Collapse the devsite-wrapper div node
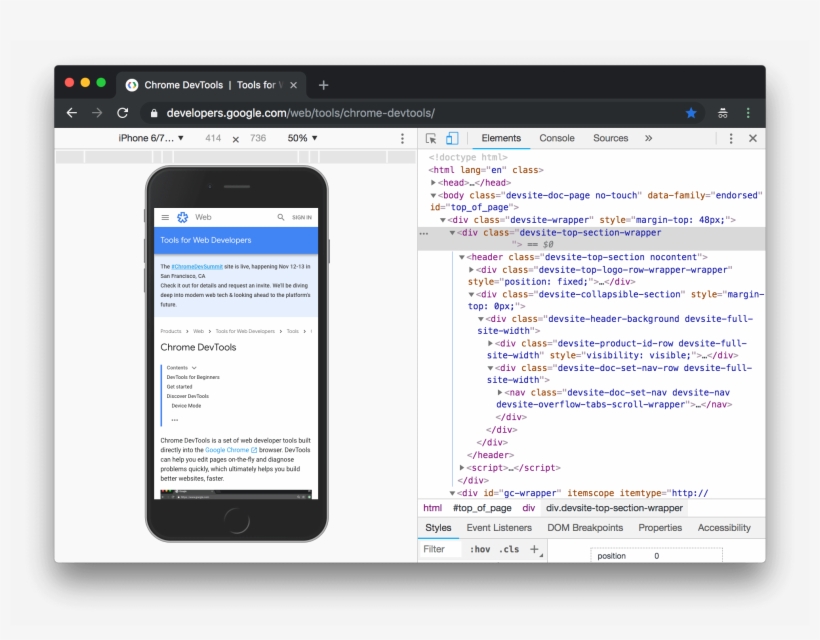Image resolution: width=820 pixels, height=640 pixels. click(x=443, y=220)
